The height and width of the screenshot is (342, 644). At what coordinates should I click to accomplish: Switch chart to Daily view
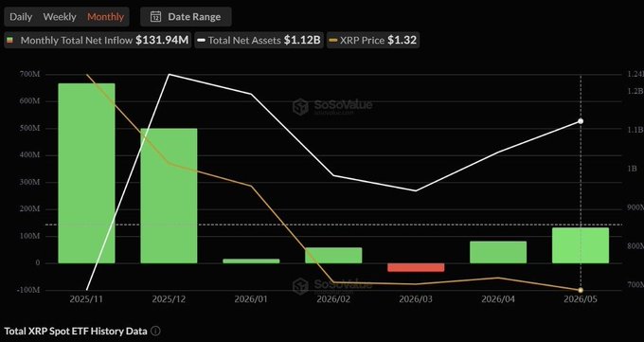point(20,17)
